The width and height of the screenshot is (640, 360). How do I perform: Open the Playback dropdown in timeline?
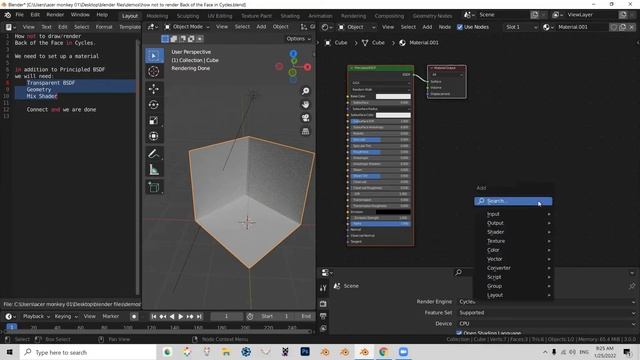coord(36,316)
